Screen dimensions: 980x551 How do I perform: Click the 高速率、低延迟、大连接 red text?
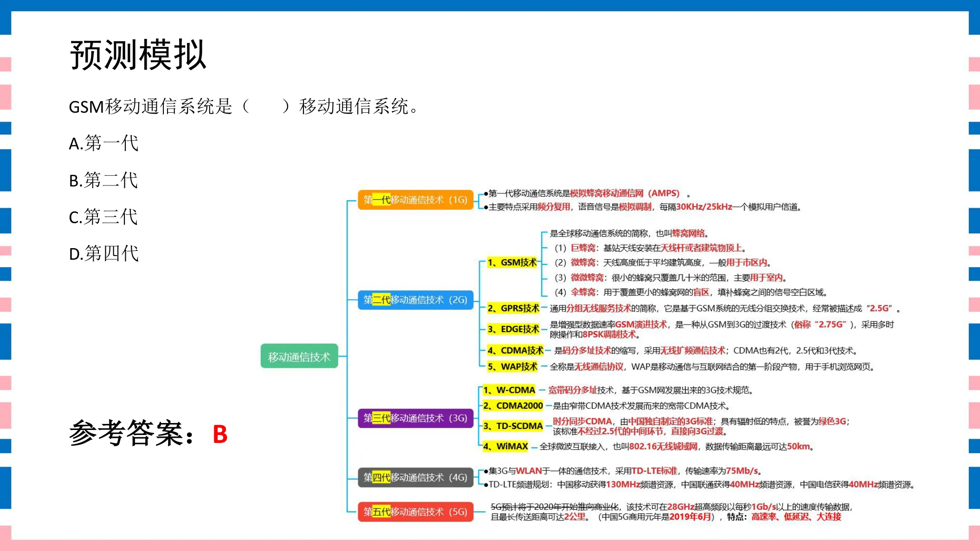tap(796, 517)
